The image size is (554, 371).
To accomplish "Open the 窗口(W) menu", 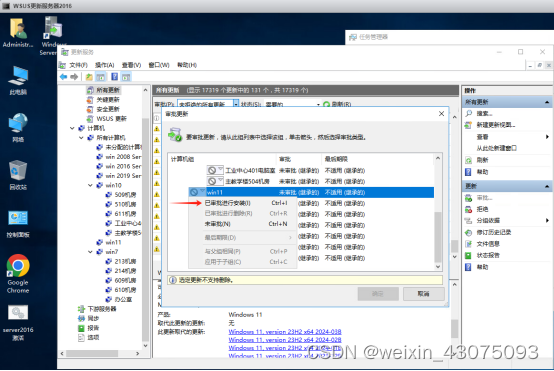I will coord(159,65).
